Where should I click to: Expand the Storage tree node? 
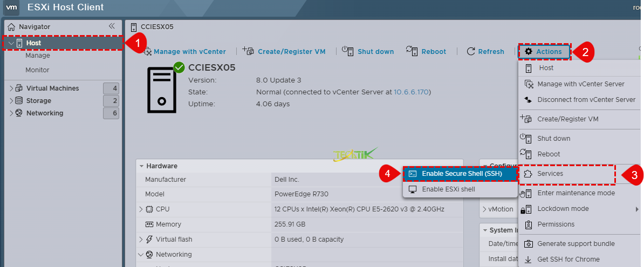pos(11,101)
